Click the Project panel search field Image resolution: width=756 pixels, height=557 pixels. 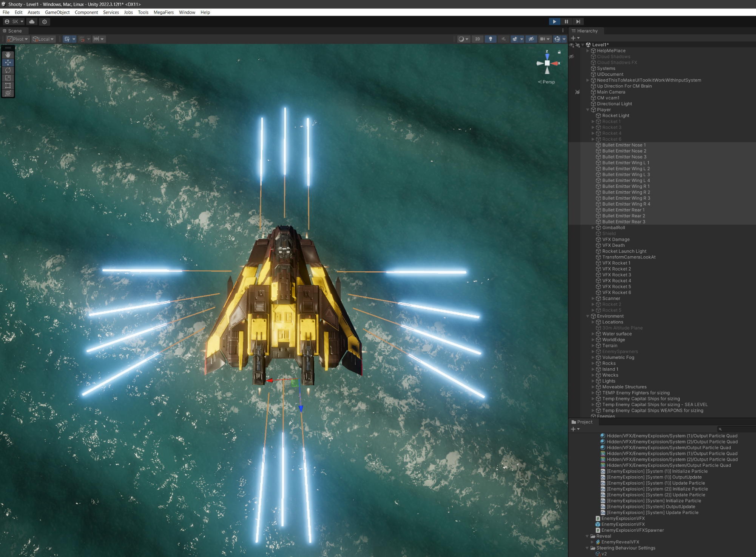point(736,429)
